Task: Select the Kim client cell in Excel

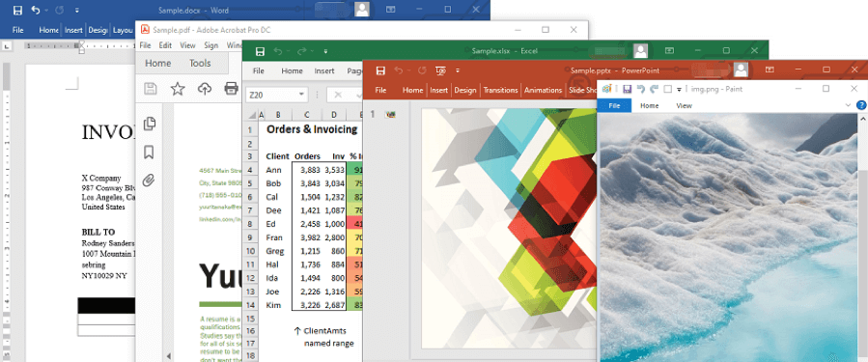Action: [273, 306]
